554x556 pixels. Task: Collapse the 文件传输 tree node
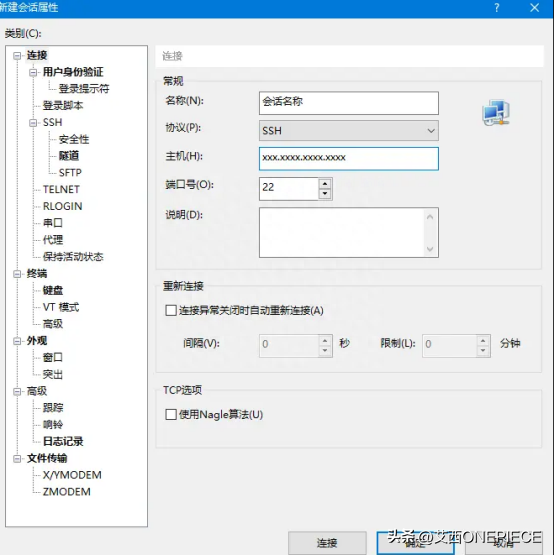click(17, 459)
